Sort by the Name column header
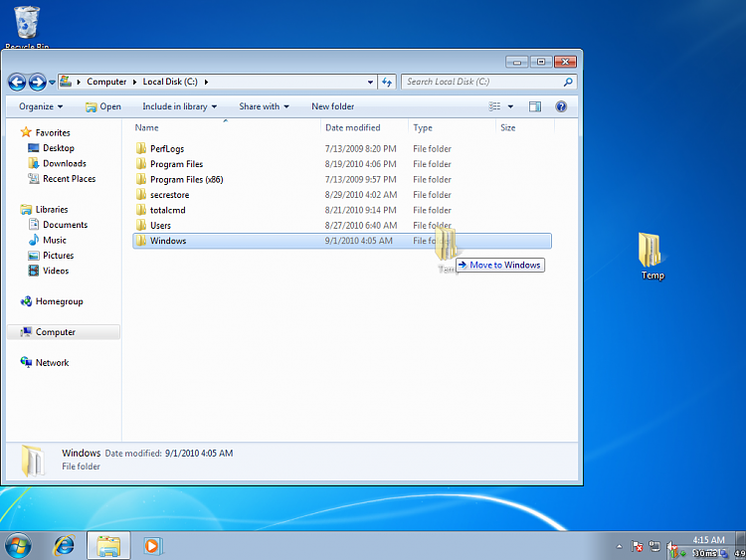The height and width of the screenshot is (560, 746). coord(146,127)
